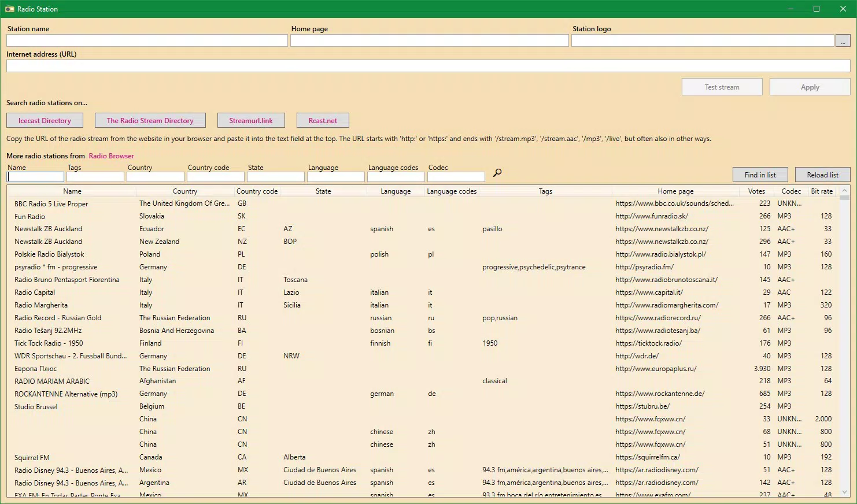
Task: Select Radio Margherita row
Action: (423, 305)
